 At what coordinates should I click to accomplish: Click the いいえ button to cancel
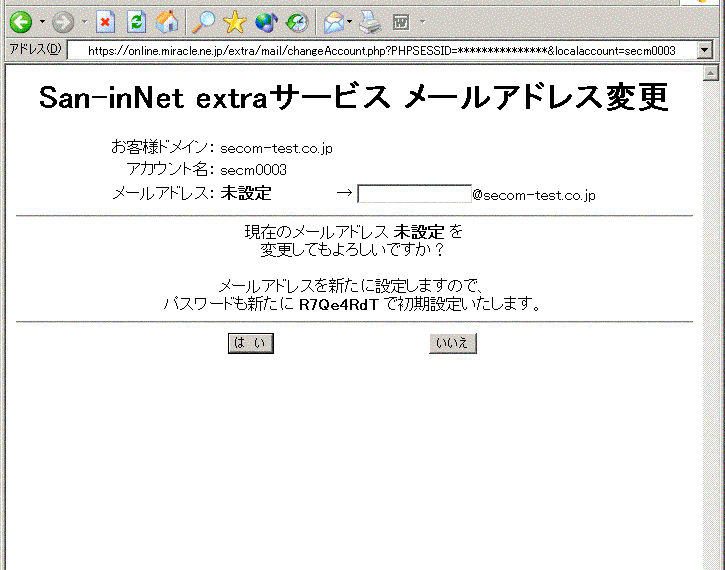pos(453,344)
